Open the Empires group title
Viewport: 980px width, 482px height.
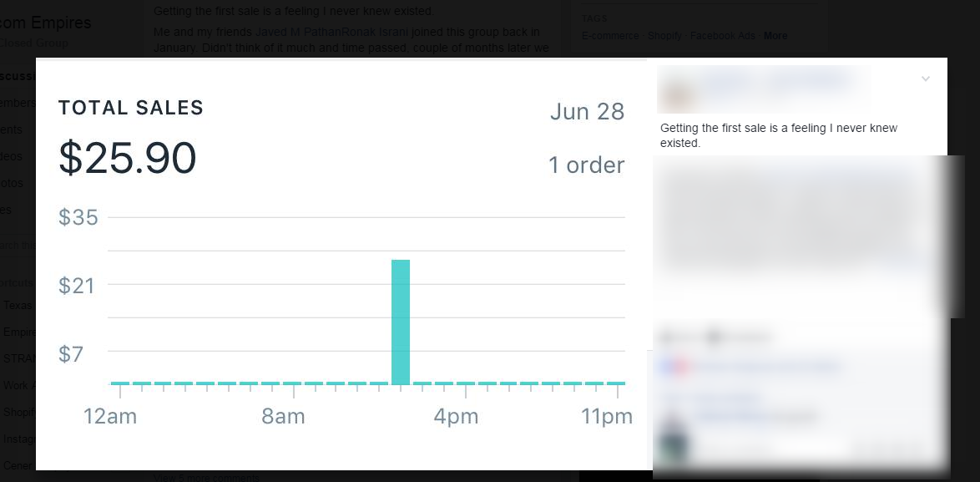46,23
